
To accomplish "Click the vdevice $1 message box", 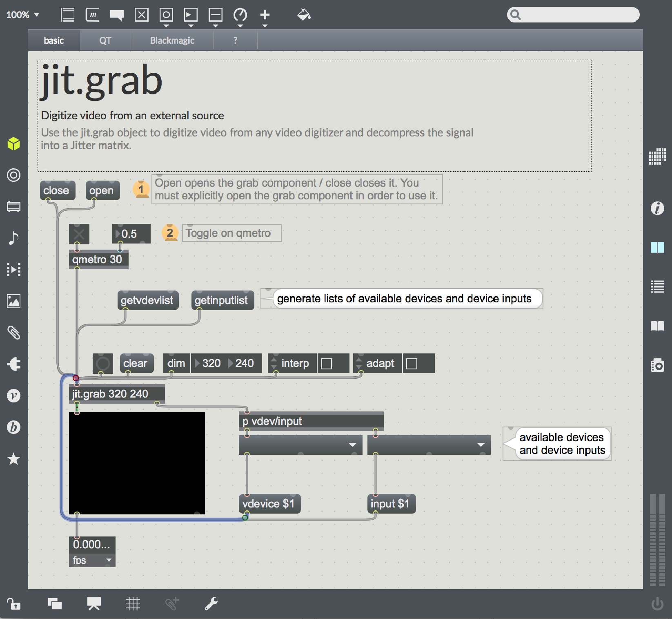I will [270, 504].
